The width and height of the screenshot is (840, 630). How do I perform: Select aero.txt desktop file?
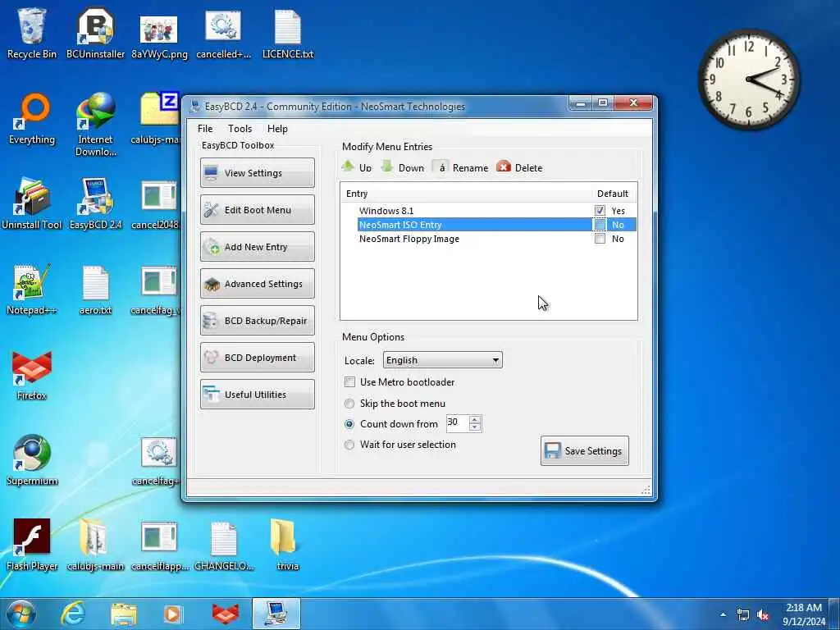95,290
